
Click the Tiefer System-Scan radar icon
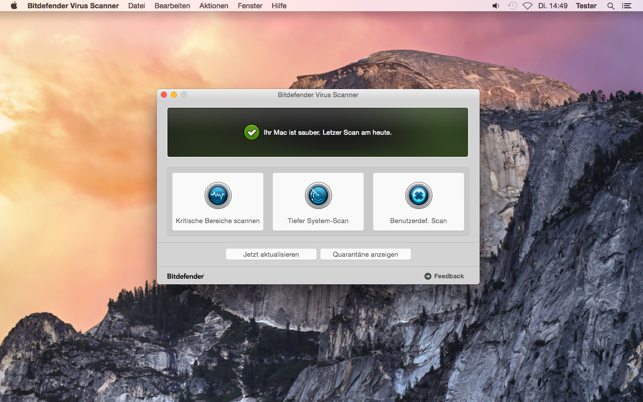tap(318, 195)
